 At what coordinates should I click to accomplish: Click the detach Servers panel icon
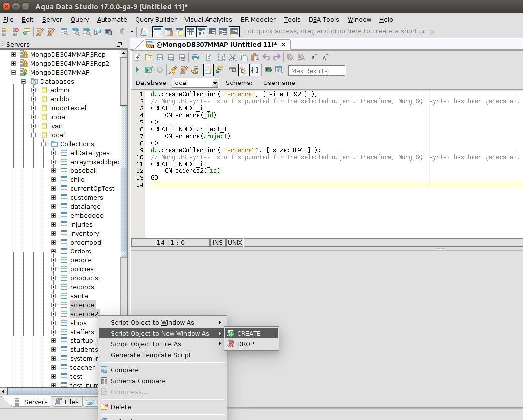pos(119,44)
